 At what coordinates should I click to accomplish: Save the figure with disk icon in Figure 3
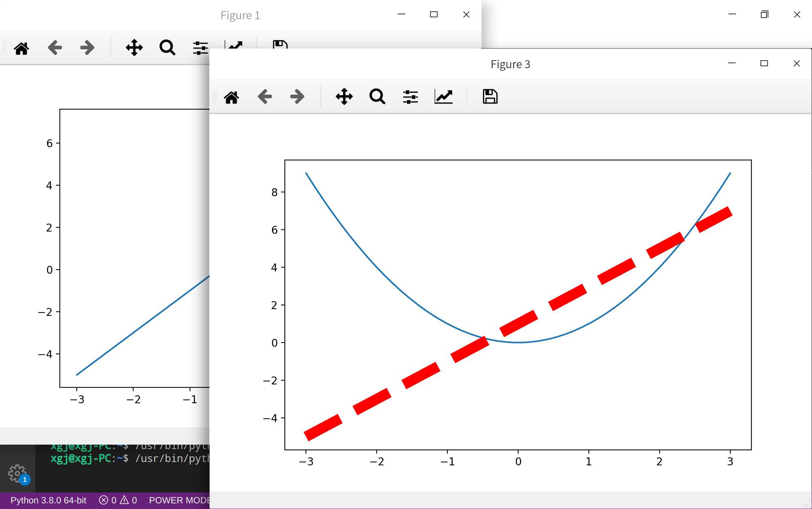490,97
